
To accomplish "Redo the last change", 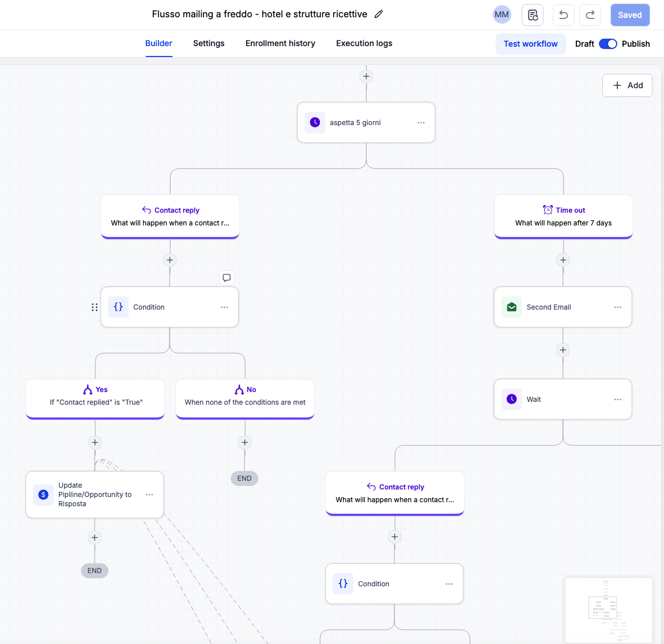I will pos(590,15).
